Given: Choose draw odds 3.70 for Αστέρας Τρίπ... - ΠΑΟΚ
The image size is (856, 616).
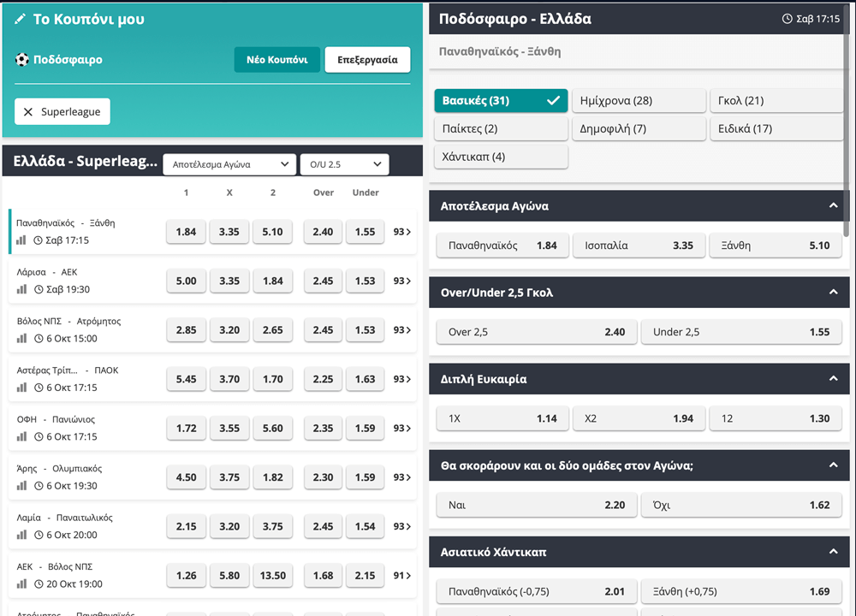Looking at the screenshot, I should pos(229,379).
